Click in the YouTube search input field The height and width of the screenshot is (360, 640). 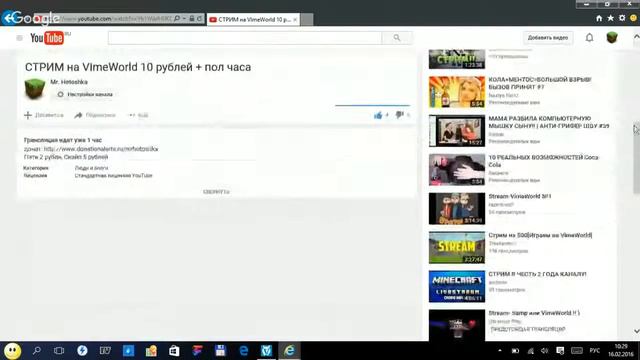click(x=245, y=38)
